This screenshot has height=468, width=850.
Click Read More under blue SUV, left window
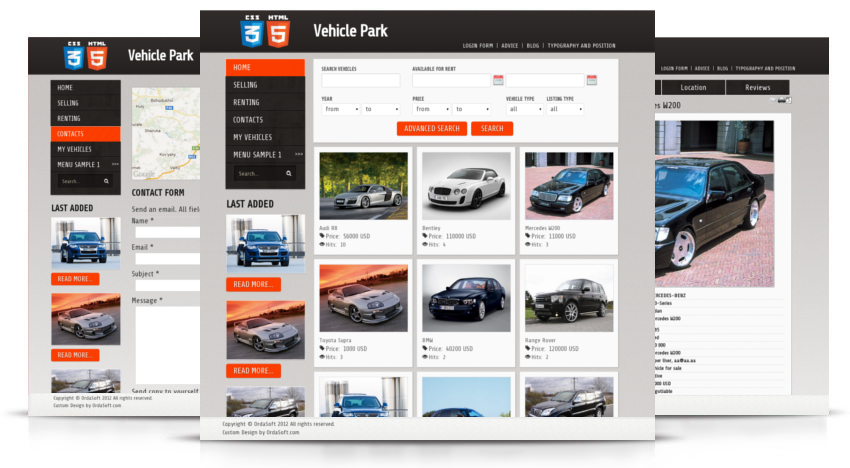coord(75,279)
